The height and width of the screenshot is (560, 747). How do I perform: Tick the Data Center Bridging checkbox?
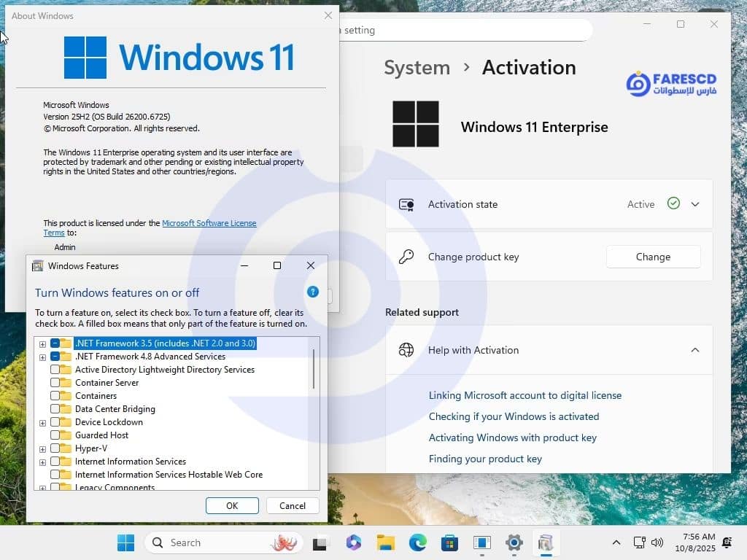coord(55,409)
